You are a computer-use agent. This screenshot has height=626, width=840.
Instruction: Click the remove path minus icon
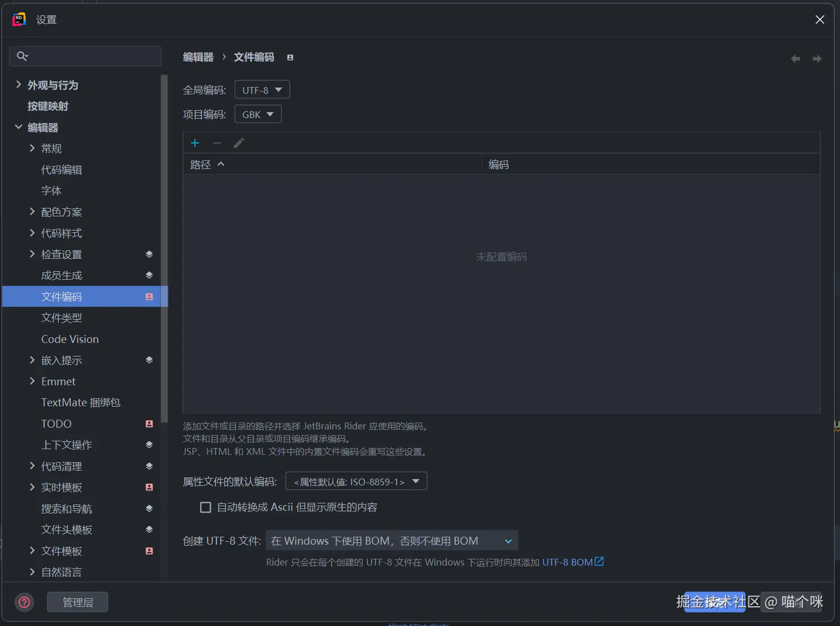click(217, 143)
